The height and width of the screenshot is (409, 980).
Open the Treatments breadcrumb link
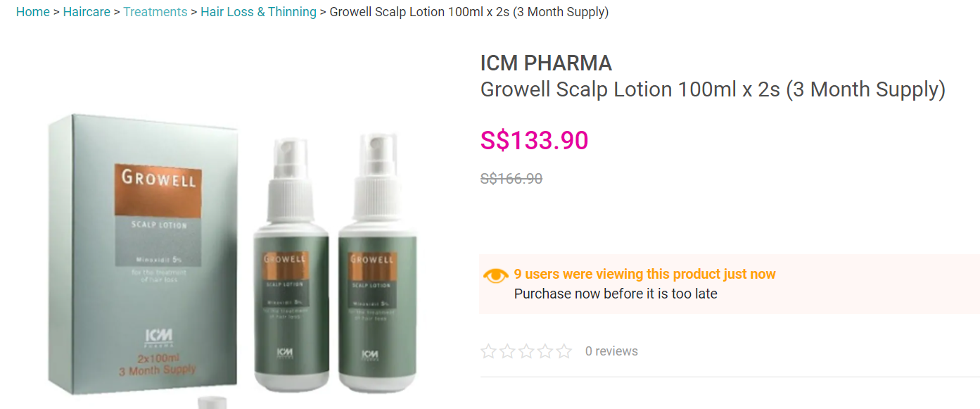pos(155,12)
